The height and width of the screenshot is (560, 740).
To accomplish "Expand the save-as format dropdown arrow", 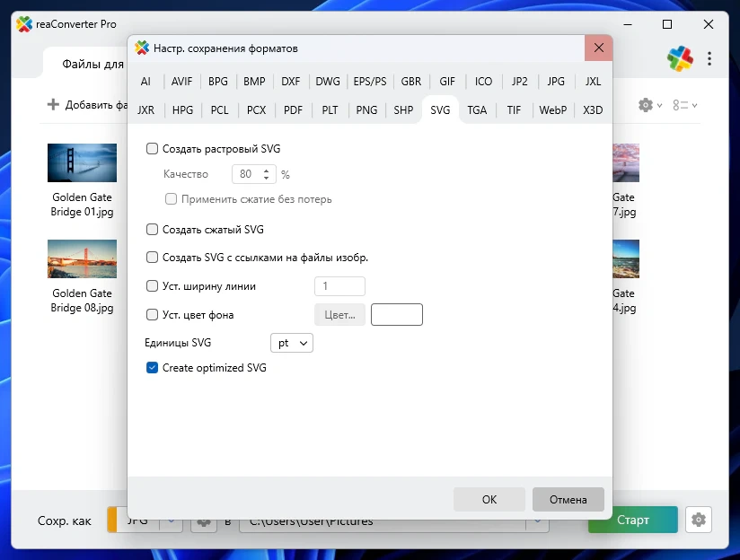I will tap(172, 521).
